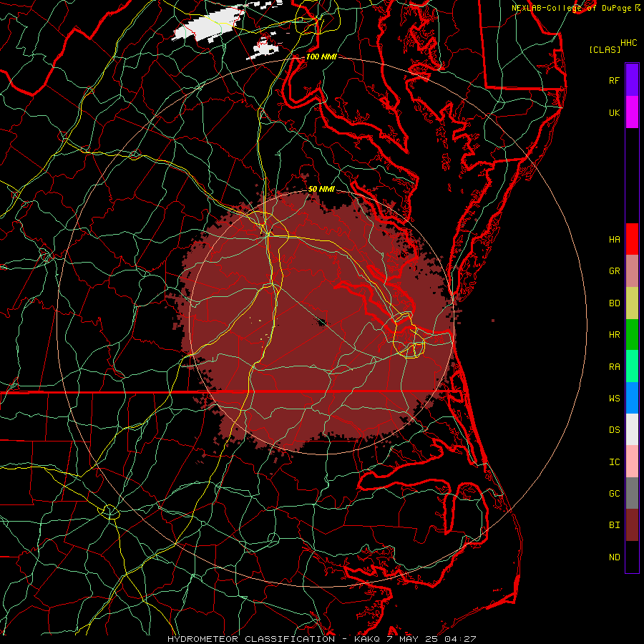Click the Hydrometeor Classification KAKQ caption
The height and width of the screenshot is (644, 644).
pos(322,639)
